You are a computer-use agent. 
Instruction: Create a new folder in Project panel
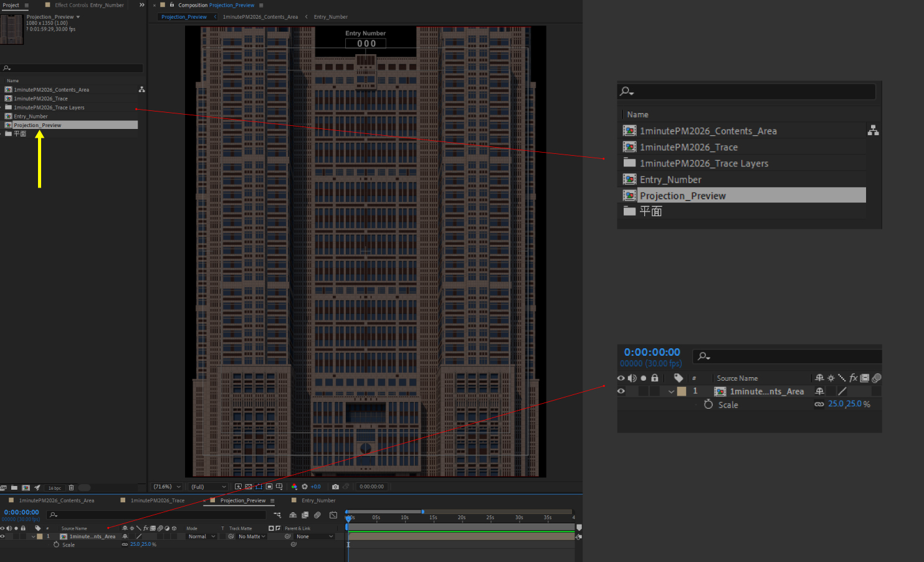14,488
